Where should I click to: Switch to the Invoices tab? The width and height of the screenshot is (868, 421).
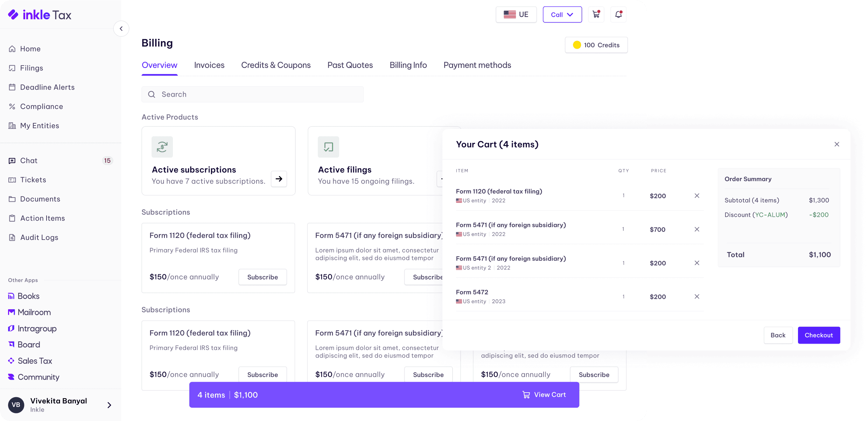coord(209,65)
